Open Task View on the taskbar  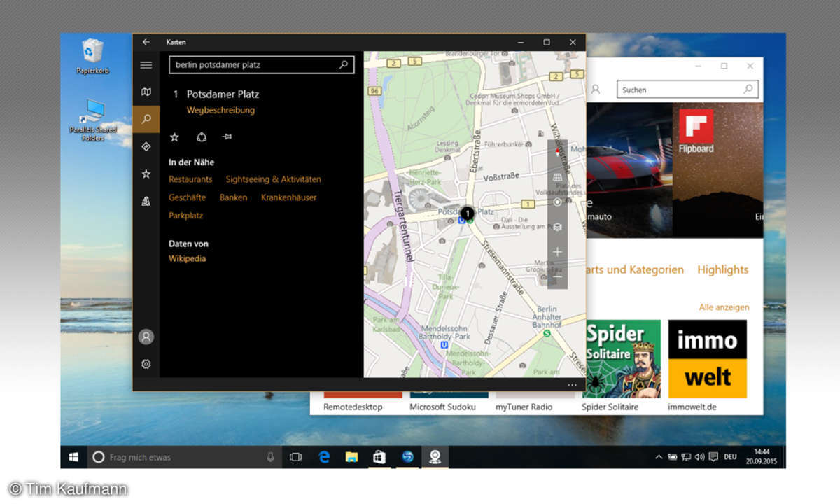(295, 457)
